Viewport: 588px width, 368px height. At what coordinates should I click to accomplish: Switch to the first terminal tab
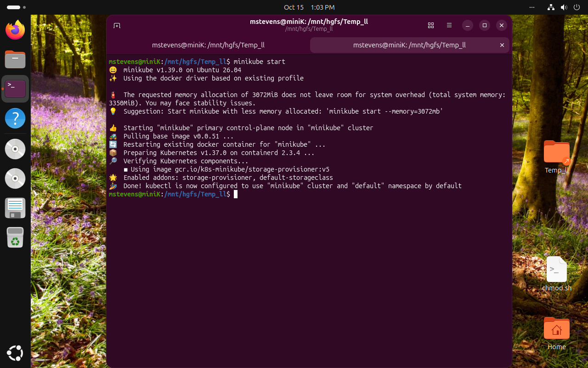point(208,45)
